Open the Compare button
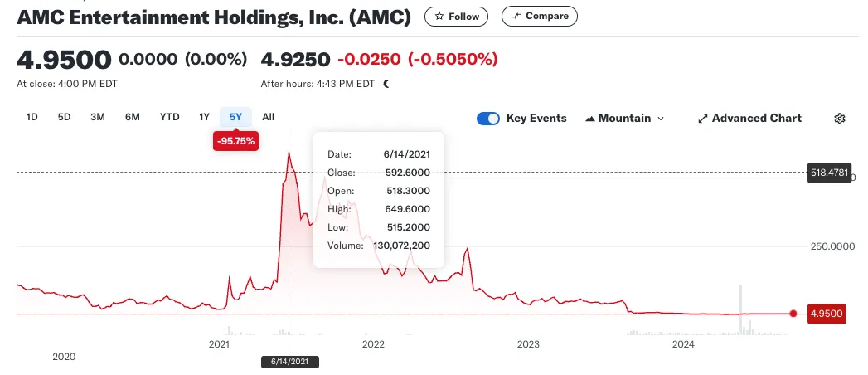The width and height of the screenshot is (868, 375). [x=539, y=17]
